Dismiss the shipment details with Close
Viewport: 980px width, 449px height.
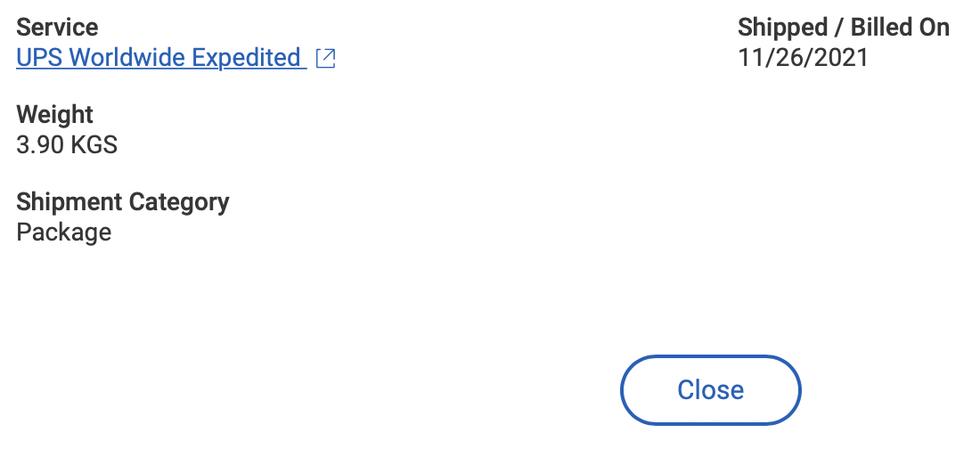tap(710, 390)
